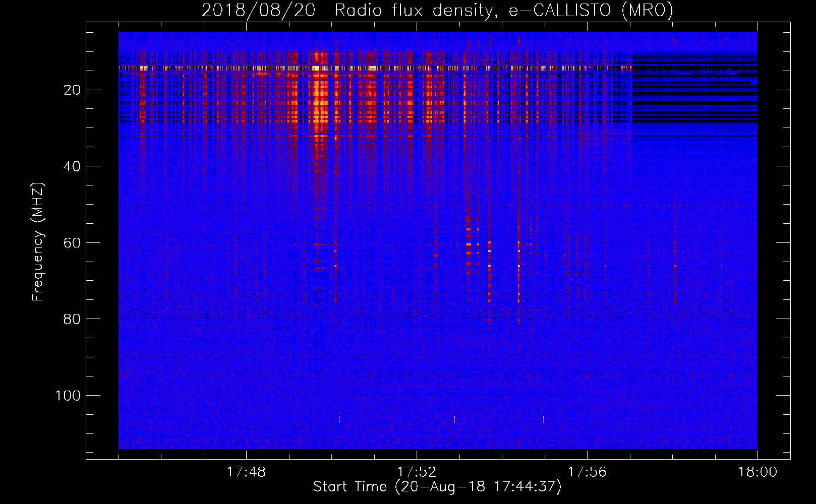Click the plot title 'Radio flux density, e-CALLISTO (MRO)'
Screen dimensions: 816x504
pyautogui.click(x=504, y=10)
